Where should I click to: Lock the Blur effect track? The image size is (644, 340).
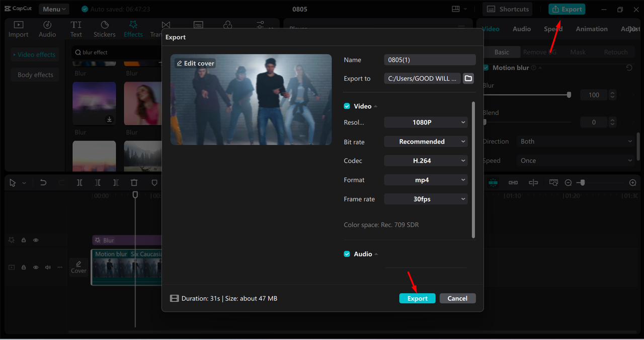pyautogui.click(x=24, y=240)
